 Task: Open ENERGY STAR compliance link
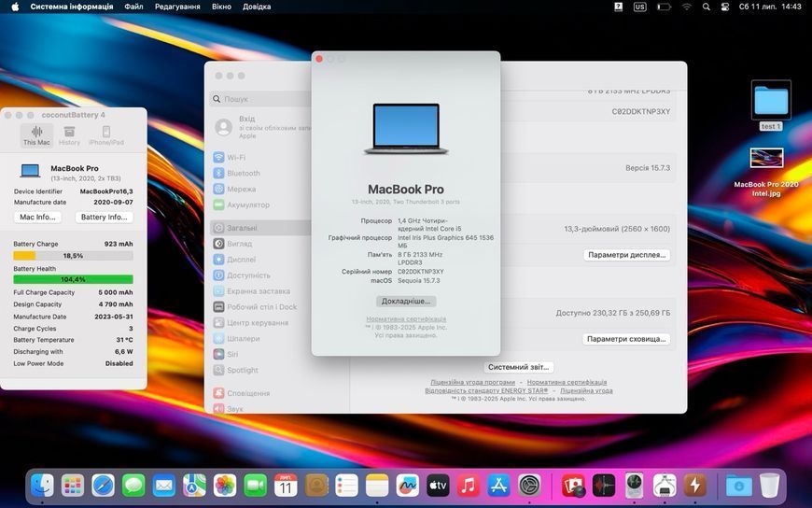486,390
